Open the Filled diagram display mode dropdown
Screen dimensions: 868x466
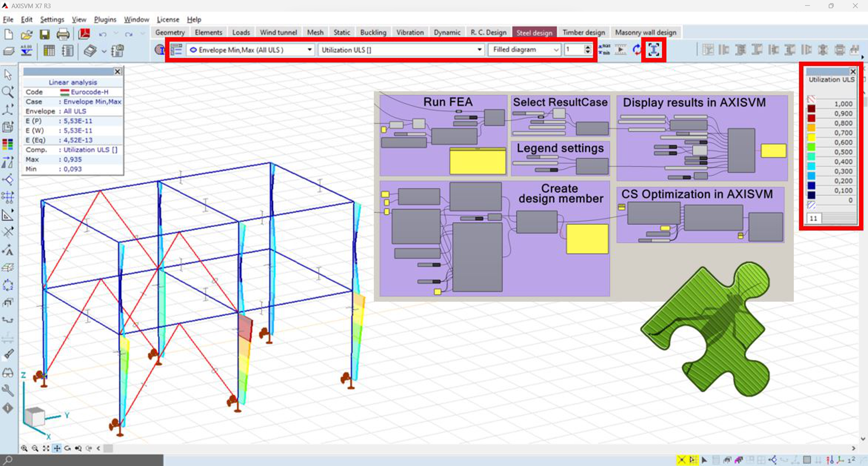pyautogui.click(x=556, y=50)
